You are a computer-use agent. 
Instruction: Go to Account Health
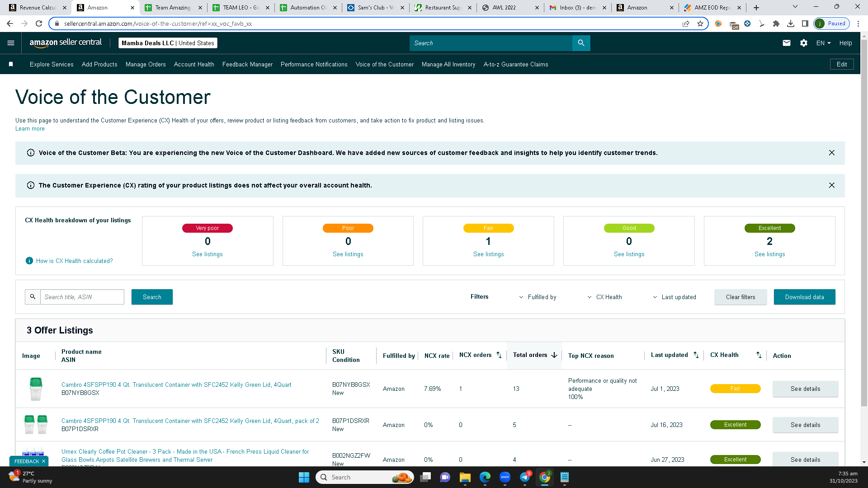point(194,64)
